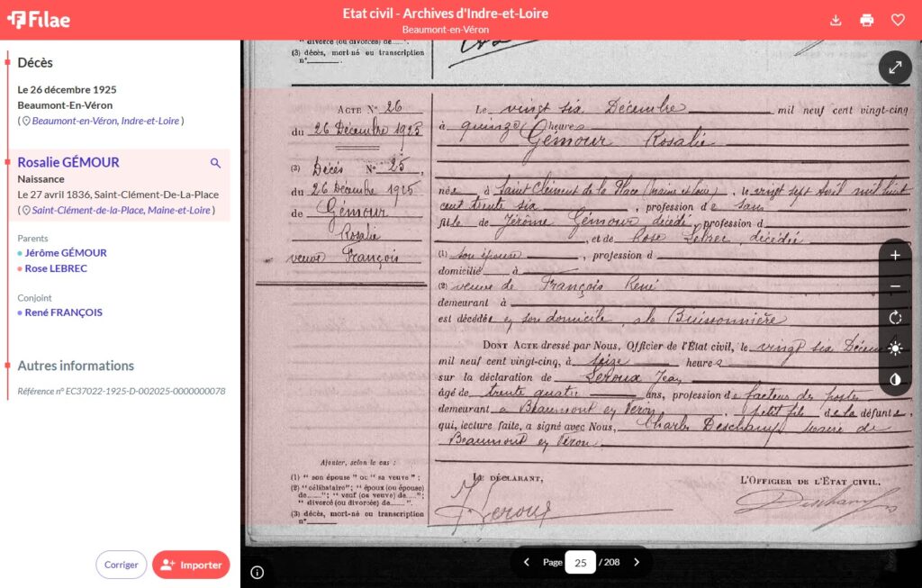The image size is (922, 588).
Task: Click the Filae logo
Action: [x=38, y=20]
